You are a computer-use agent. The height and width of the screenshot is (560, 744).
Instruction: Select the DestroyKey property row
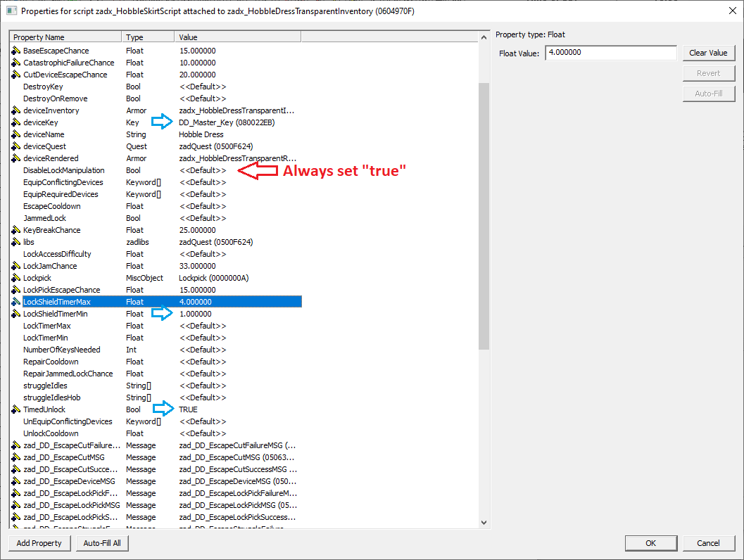point(156,87)
